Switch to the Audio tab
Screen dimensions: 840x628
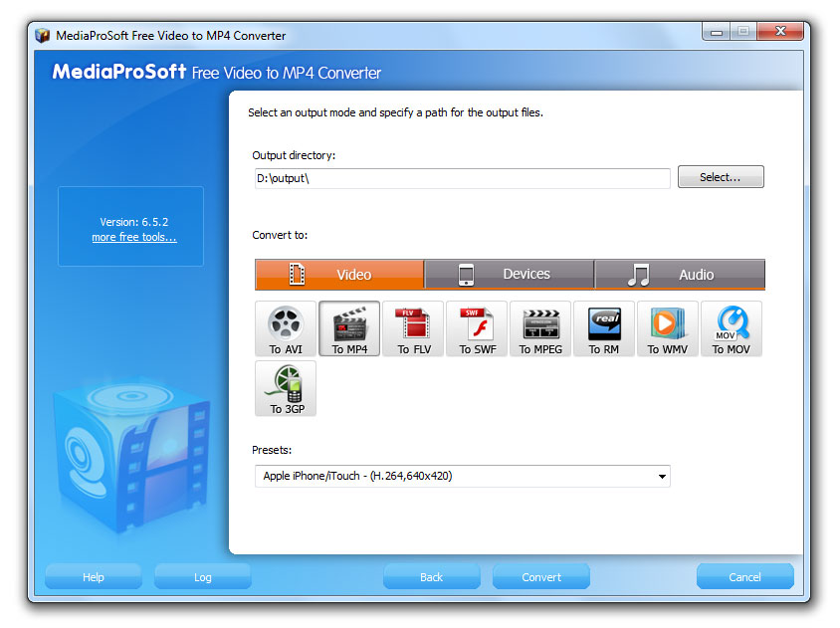pos(680,275)
